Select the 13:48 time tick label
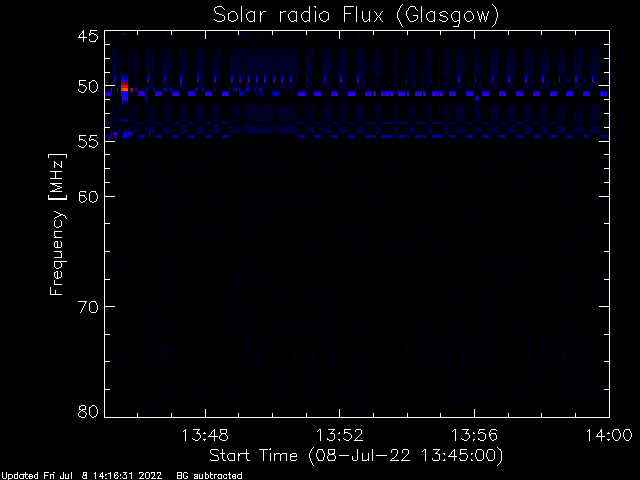The height and width of the screenshot is (480, 640). click(205, 435)
